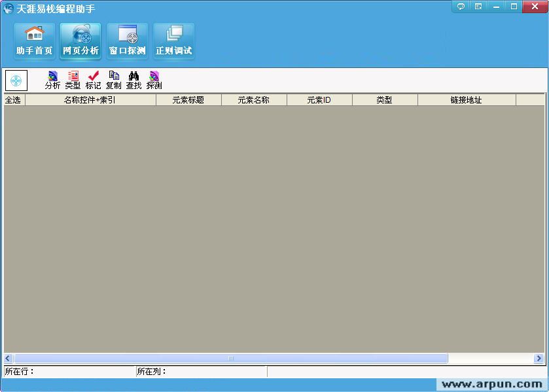Open the 窗口探测 tab
This screenshot has width=549, height=392.
tap(128, 41)
